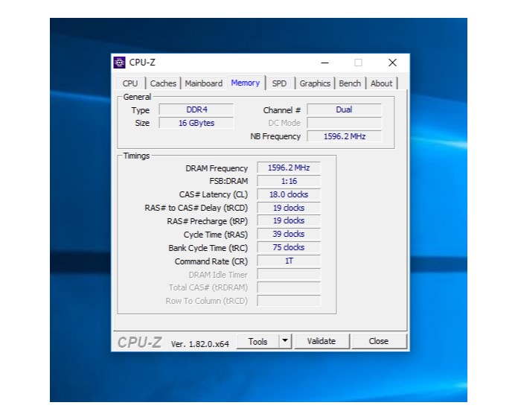518x420 pixels.
Task: Open the CPU tab
Action: click(130, 83)
